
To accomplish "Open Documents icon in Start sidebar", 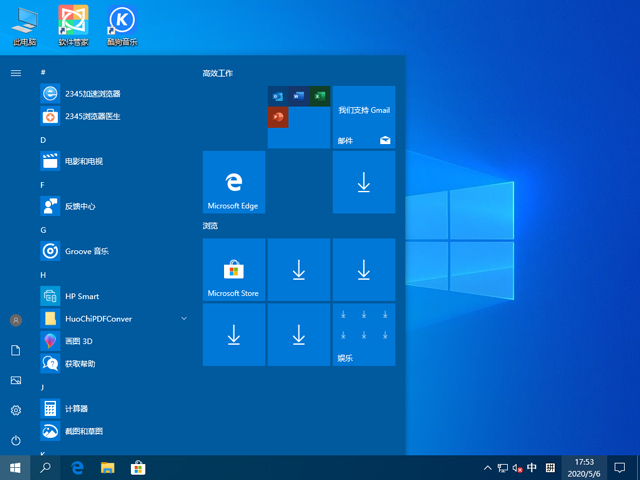I will (16, 350).
